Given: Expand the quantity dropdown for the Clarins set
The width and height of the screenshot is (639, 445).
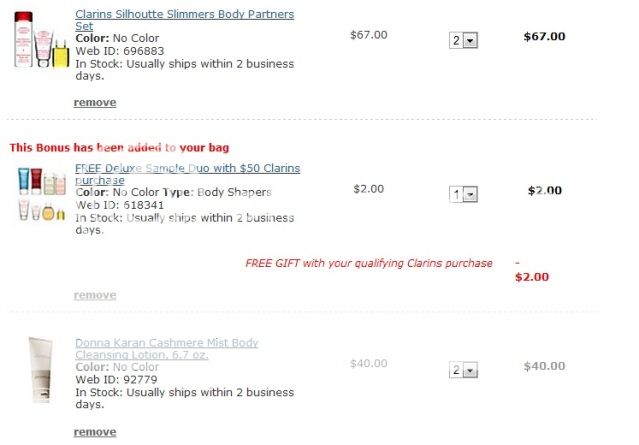Looking at the screenshot, I should [464, 40].
